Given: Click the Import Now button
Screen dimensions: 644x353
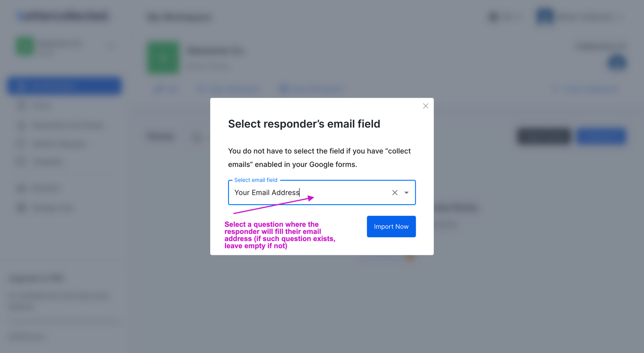Looking at the screenshot, I should click(x=391, y=226).
